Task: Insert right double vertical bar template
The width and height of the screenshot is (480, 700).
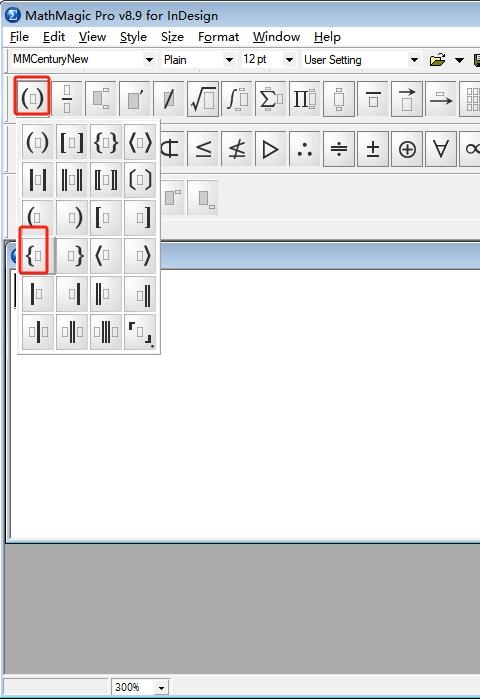Action: (140, 294)
